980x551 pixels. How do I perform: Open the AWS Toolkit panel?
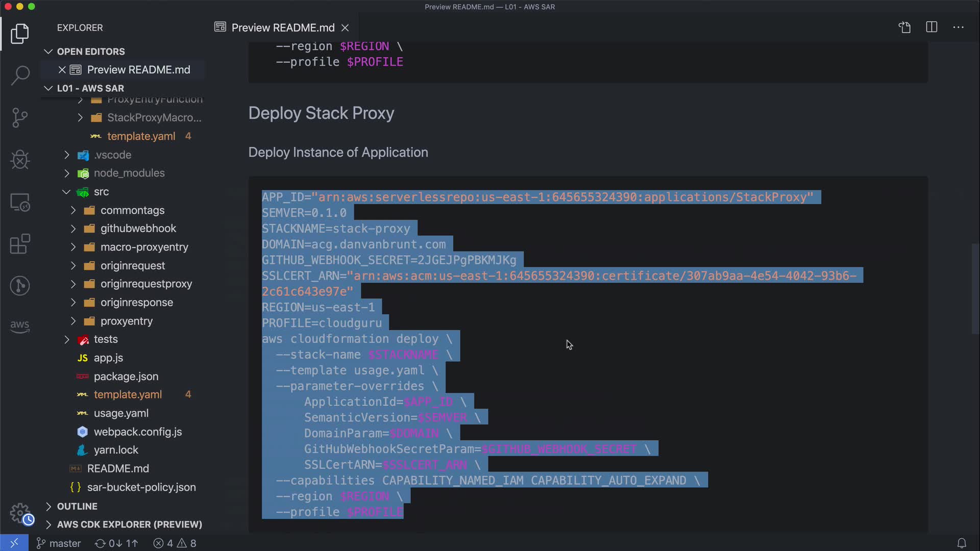click(20, 326)
